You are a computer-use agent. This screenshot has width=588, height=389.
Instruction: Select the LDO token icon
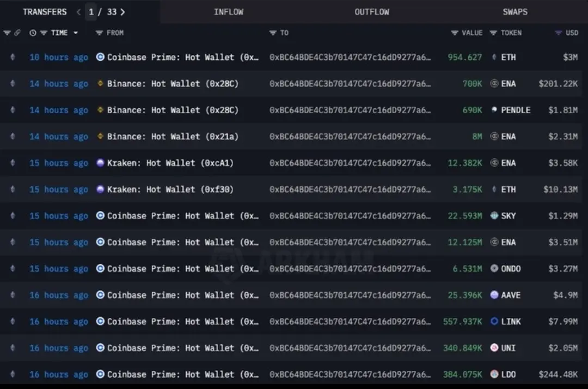494,374
